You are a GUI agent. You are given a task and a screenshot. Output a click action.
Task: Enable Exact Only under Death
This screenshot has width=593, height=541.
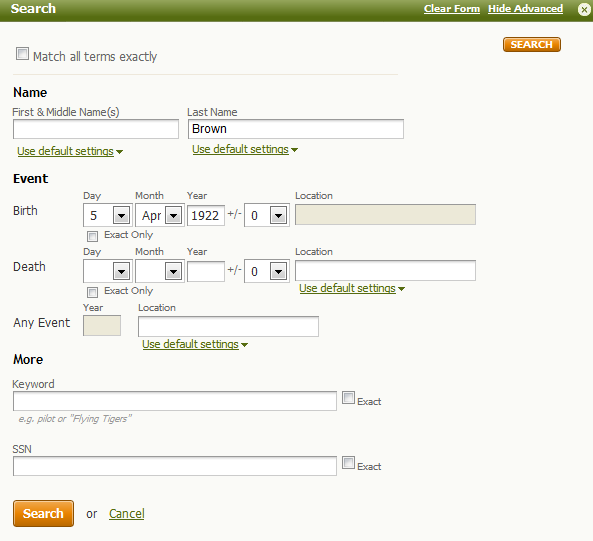pyautogui.click(x=92, y=292)
